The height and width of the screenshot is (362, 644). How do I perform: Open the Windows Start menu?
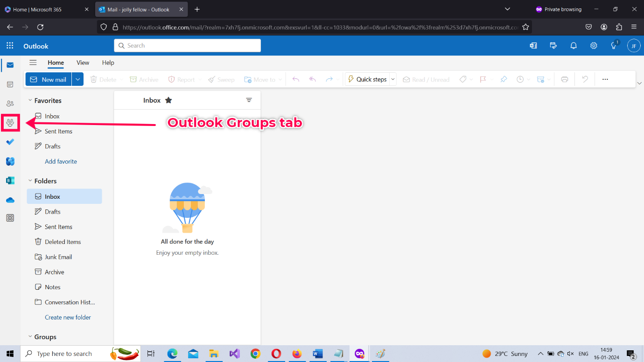[x=10, y=354]
